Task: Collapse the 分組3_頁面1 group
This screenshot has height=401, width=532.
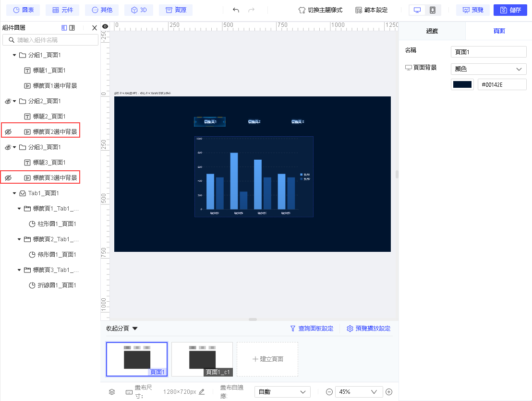Action: click(x=14, y=147)
